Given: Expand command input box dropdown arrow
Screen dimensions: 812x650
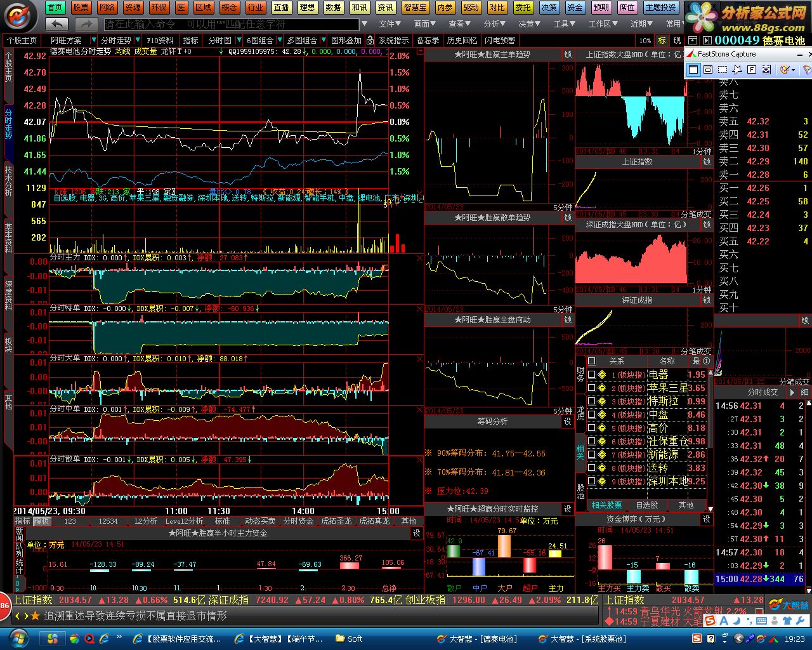Looking at the screenshot, I should click(363, 24).
